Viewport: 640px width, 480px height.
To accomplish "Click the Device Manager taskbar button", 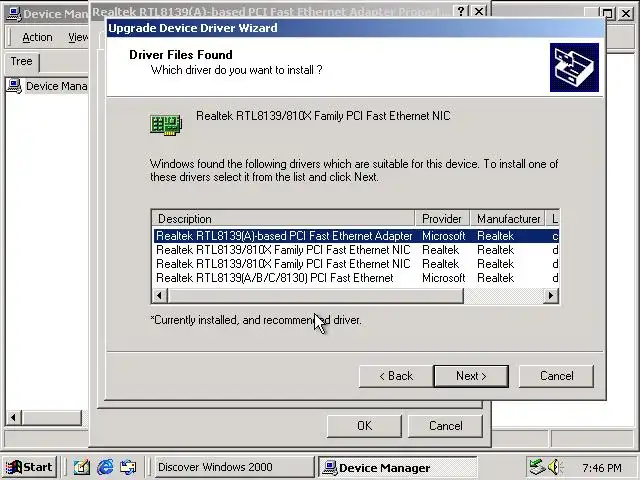I will click(398, 467).
